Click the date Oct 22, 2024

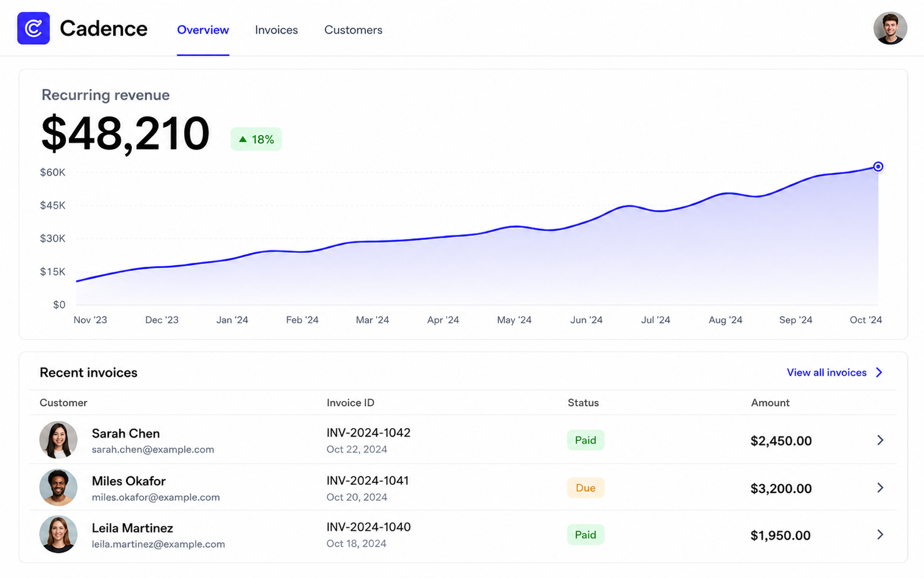[357, 449]
